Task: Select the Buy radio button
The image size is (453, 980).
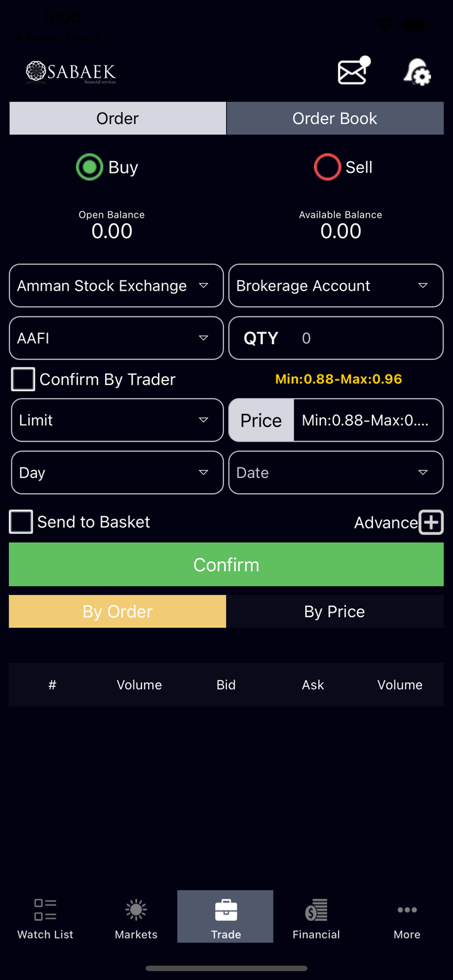Action: pyautogui.click(x=89, y=167)
